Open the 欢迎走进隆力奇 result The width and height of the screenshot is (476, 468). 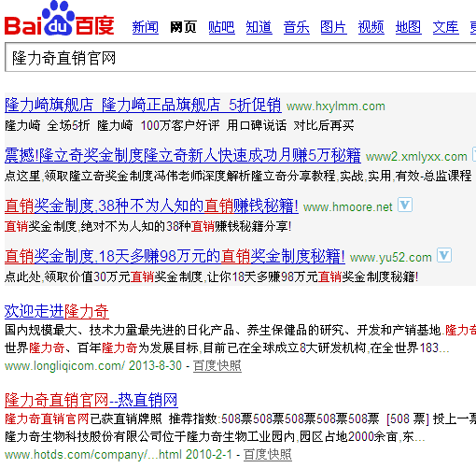57,311
